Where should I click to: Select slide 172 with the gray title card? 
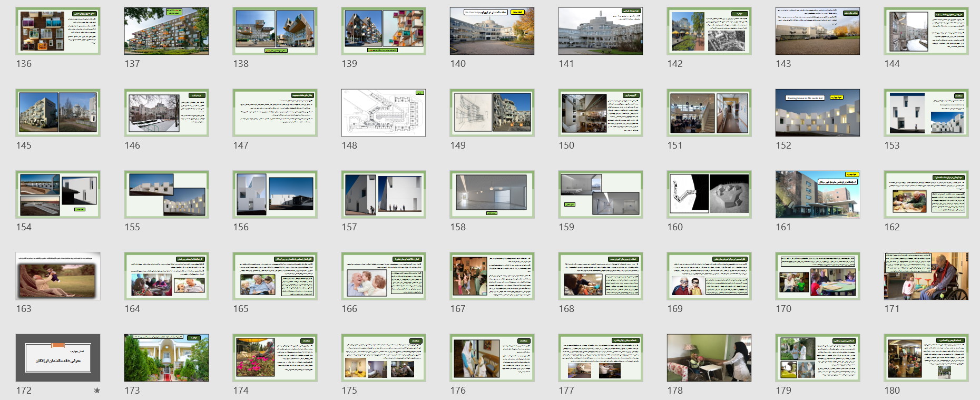click(58, 357)
